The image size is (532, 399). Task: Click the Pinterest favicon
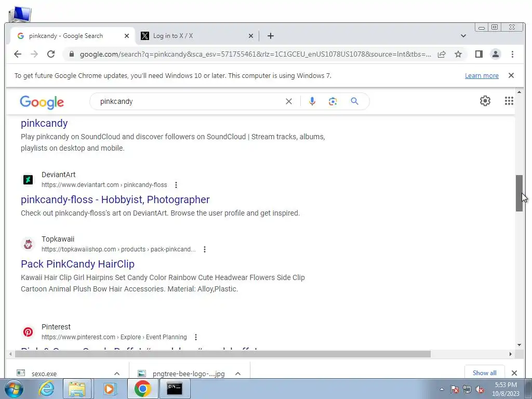(x=28, y=332)
